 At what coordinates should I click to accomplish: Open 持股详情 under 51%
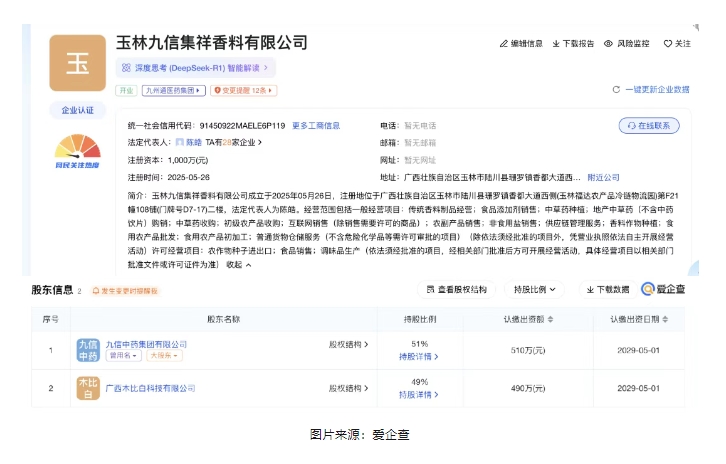click(419, 357)
